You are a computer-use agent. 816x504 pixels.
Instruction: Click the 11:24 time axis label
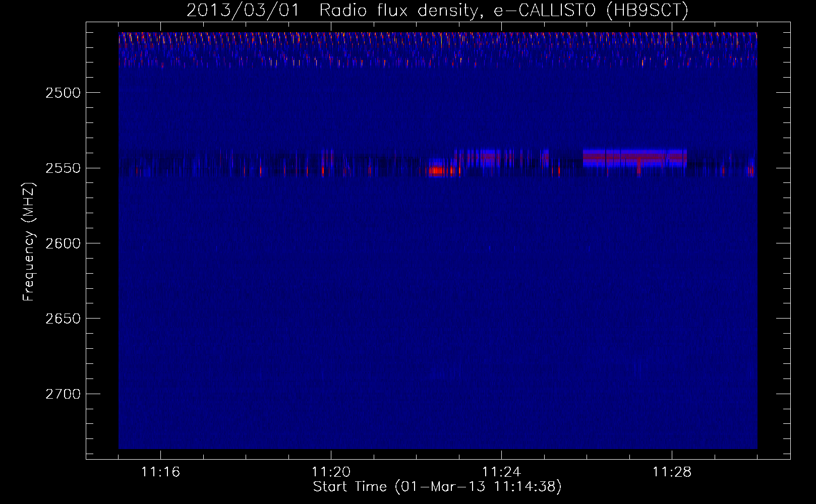coord(501,472)
